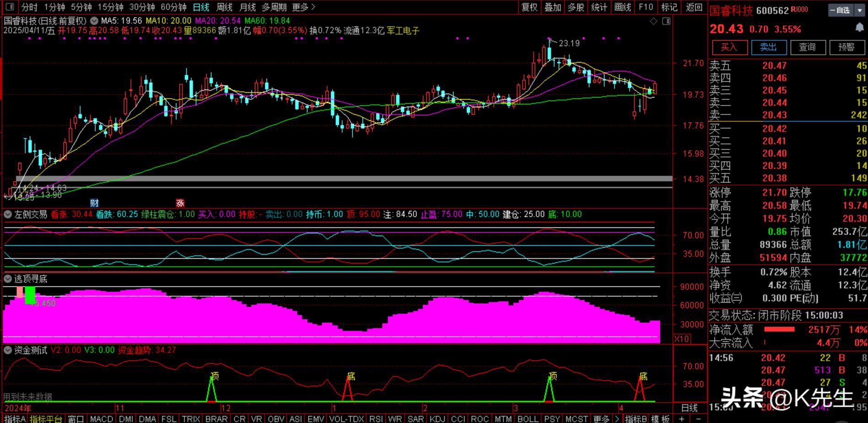Click the diamond icon above the chart
The width and height of the screenshot is (868, 423).
tap(654, 21)
